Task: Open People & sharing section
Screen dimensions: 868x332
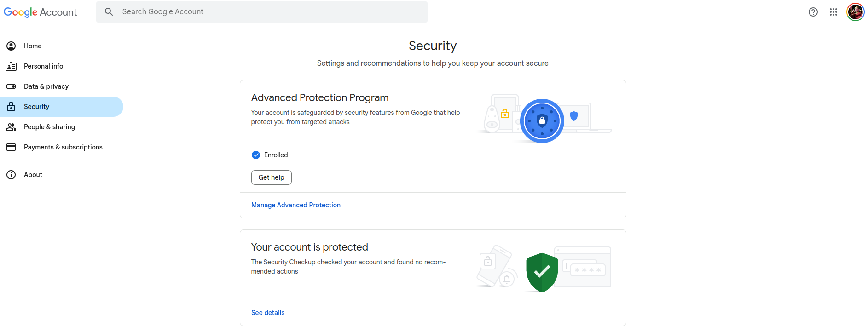Action: tap(62, 127)
